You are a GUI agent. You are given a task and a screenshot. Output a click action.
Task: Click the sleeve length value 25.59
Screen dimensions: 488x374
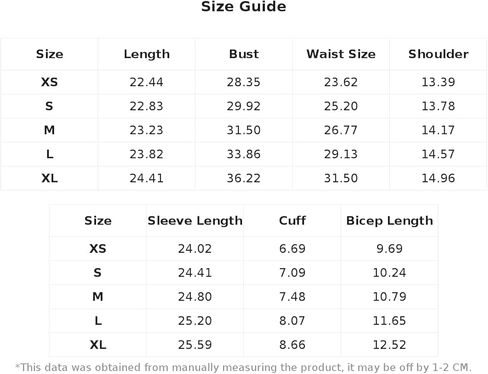point(195,345)
